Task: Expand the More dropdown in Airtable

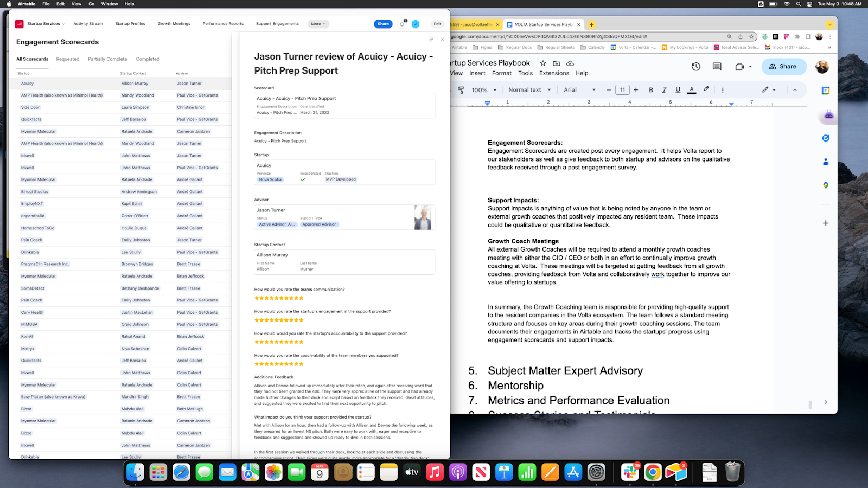Action: pyautogui.click(x=318, y=24)
